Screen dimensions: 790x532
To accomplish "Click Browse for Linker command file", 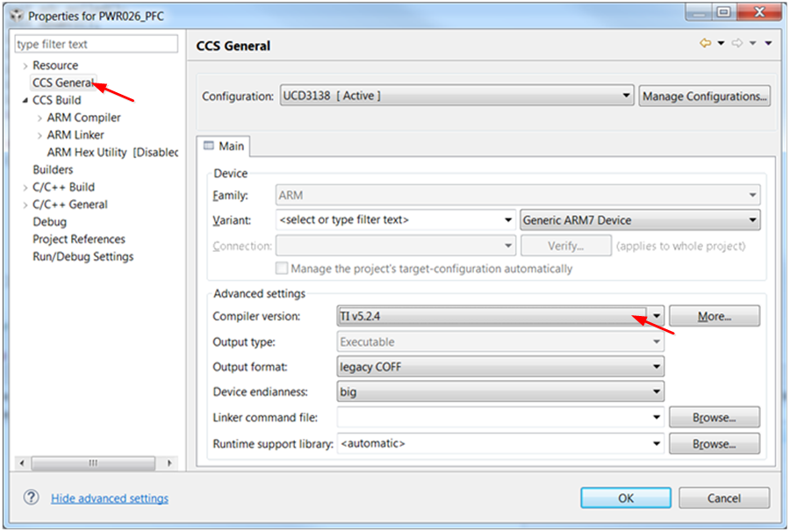I will click(714, 417).
